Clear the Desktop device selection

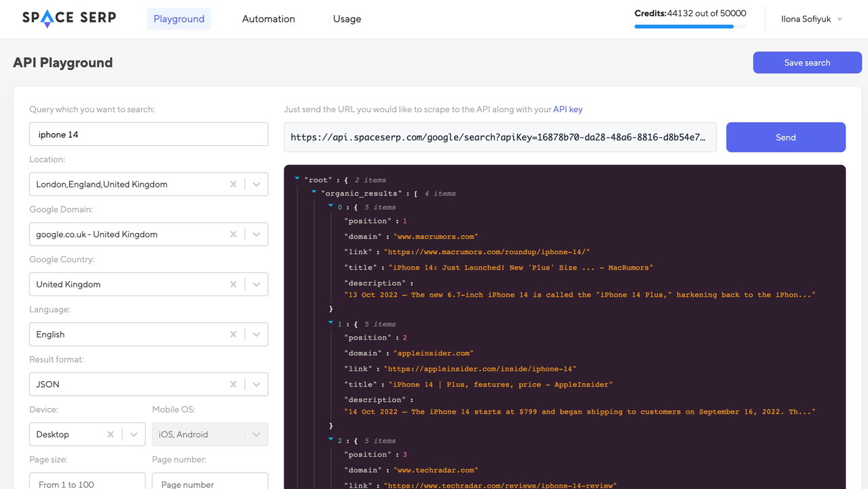coord(110,435)
